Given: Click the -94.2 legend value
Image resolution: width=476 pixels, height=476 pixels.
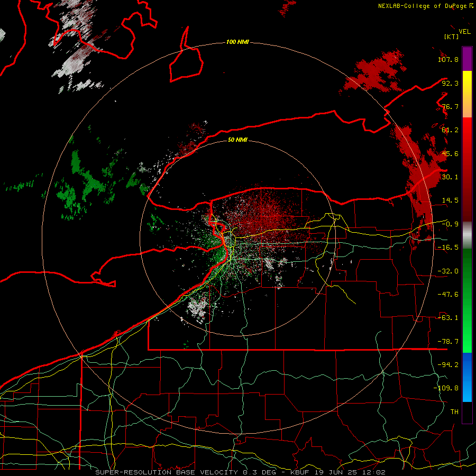Looking at the screenshot, I should pyautogui.click(x=448, y=365).
